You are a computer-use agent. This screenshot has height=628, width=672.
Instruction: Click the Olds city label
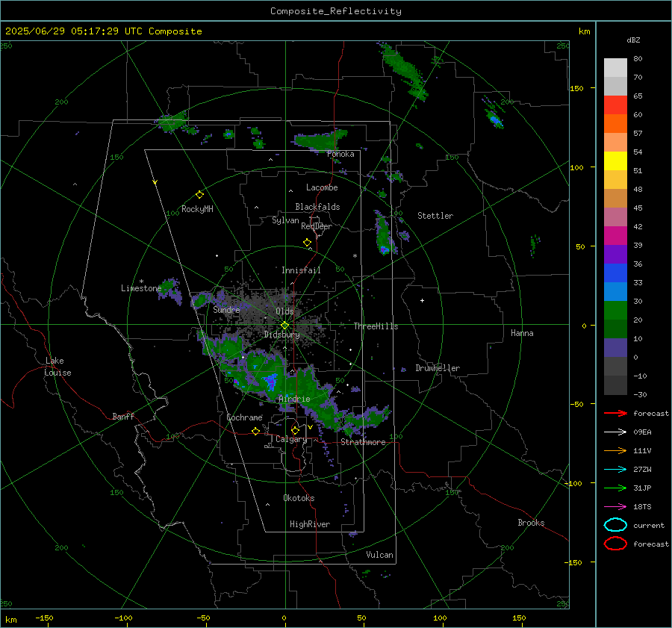[284, 311]
